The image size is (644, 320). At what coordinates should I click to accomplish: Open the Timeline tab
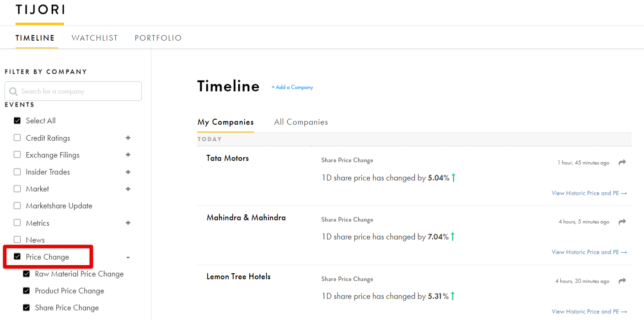35,38
